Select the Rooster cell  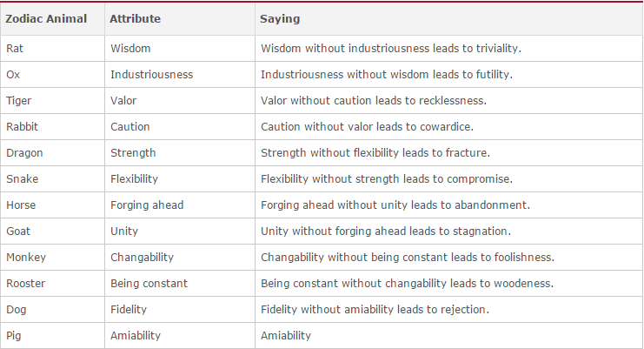26,284
